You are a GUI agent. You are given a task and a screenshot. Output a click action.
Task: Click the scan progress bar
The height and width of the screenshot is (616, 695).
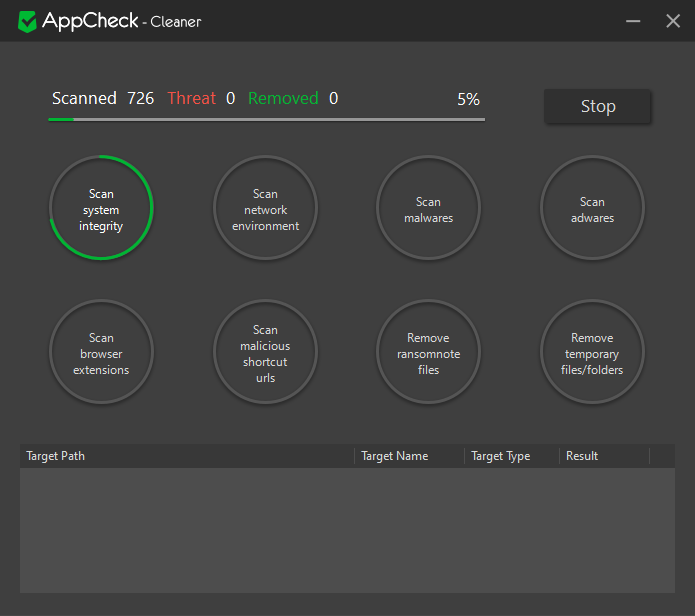(266, 120)
